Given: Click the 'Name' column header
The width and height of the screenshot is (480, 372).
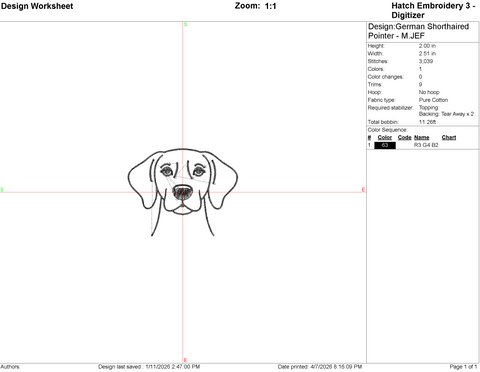Looking at the screenshot, I should tap(422, 137).
